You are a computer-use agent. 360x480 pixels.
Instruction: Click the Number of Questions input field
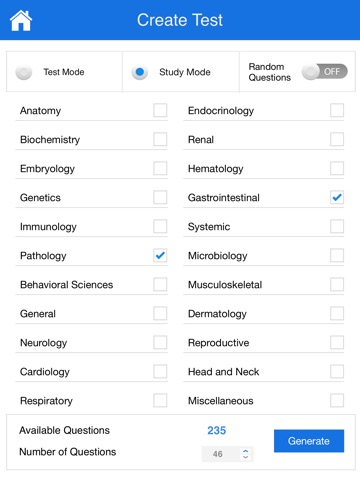227,454
